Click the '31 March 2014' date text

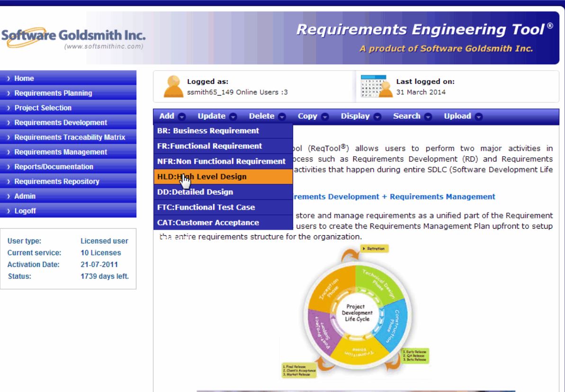click(x=421, y=92)
